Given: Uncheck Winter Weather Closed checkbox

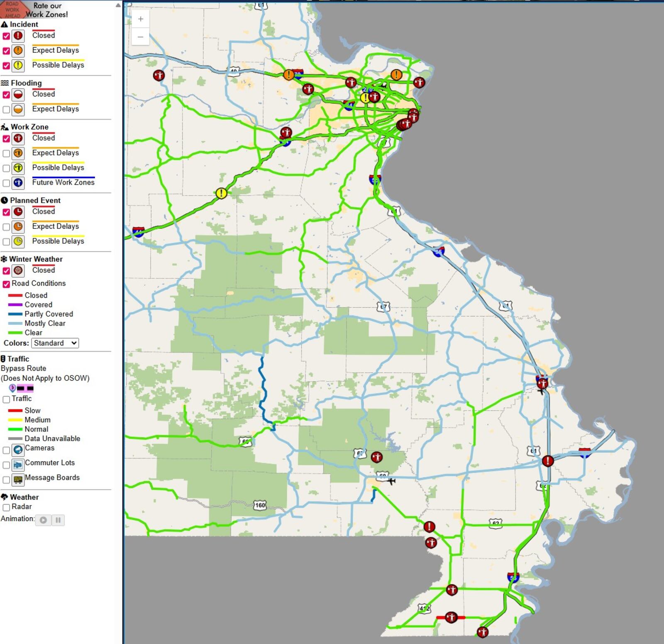Looking at the screenshot, I should (6, 271).
